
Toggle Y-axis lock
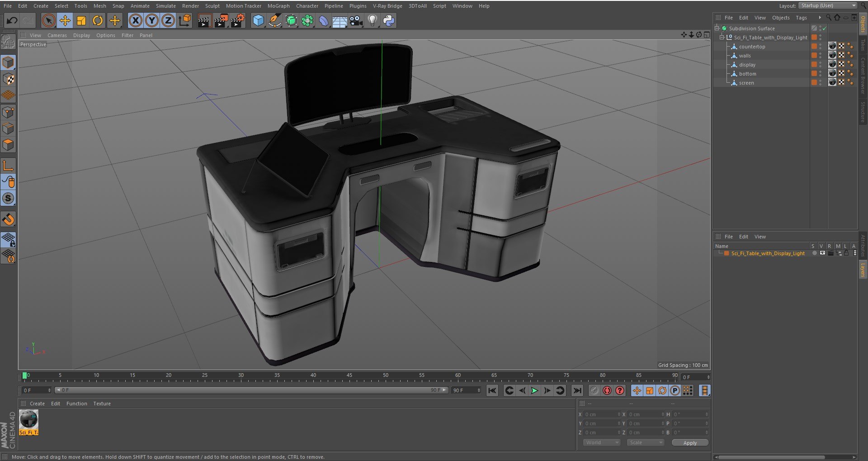click(x=152, y=20)
